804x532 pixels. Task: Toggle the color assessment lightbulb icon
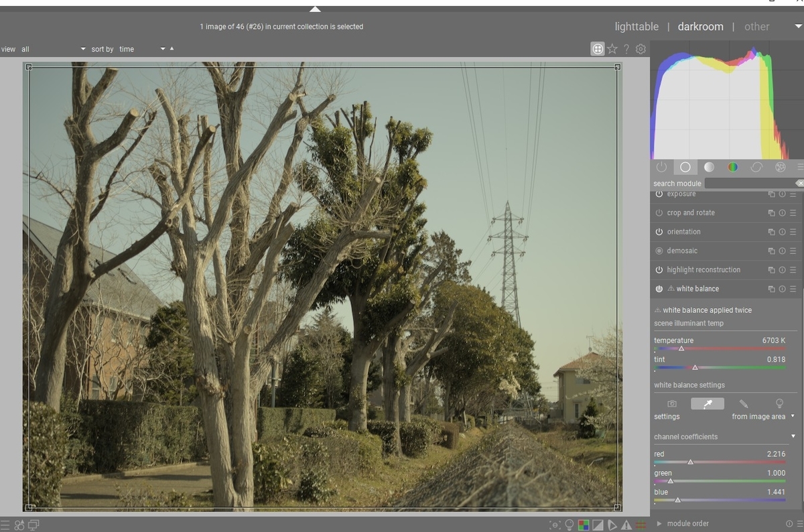coord(569,526)
